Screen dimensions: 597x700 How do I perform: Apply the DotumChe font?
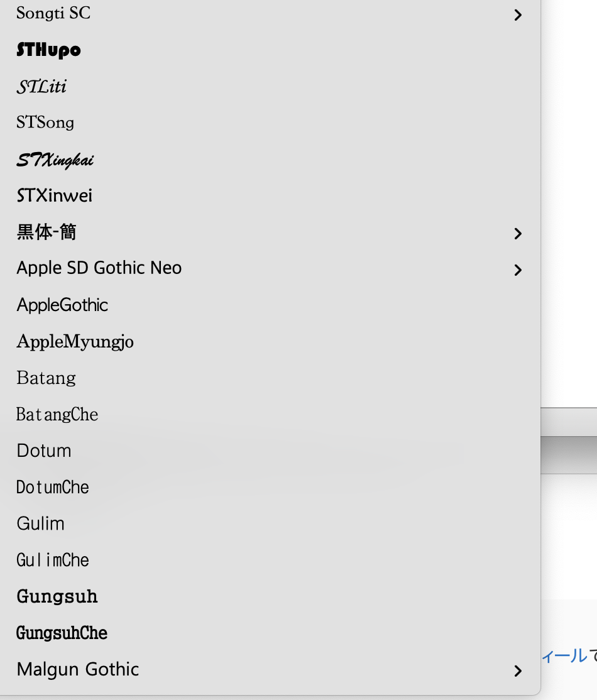[x=53, y=488]
